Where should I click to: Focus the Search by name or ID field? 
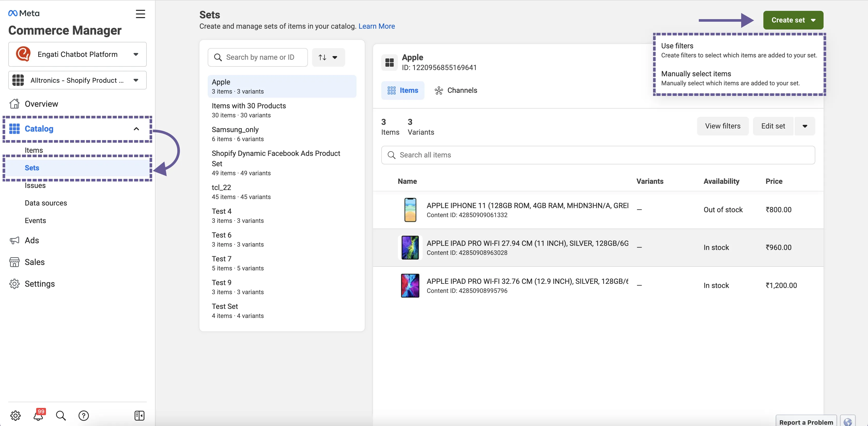(x=258, y=57)
